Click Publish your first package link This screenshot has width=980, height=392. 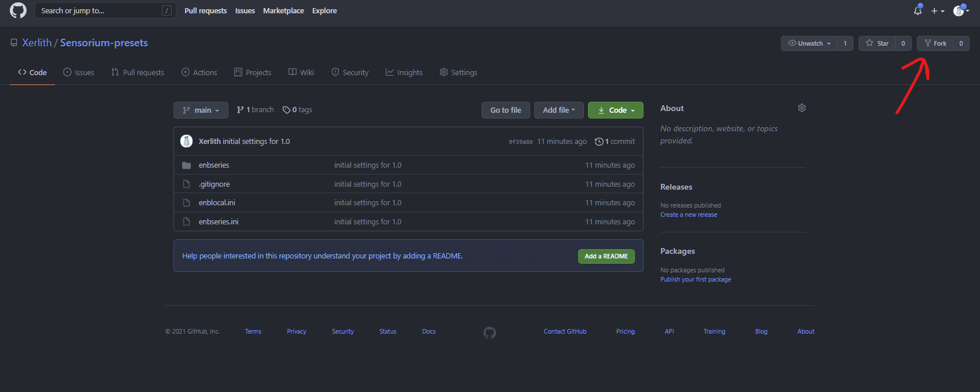tap(696, 280)
